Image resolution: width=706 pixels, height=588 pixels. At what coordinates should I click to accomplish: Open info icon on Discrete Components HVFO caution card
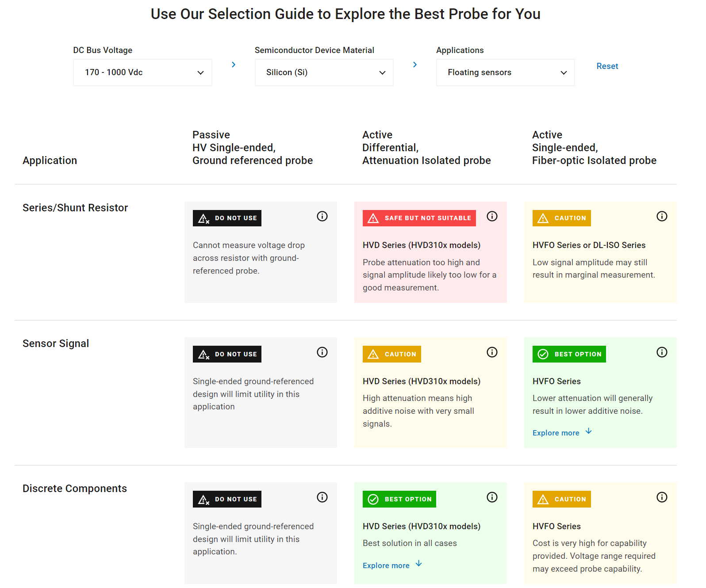(662, 497)
